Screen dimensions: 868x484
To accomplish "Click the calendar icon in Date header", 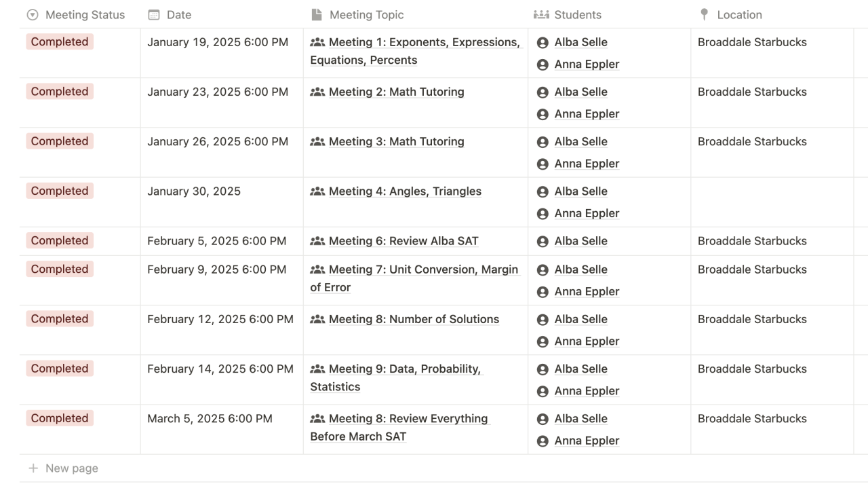I will pyautogui.click(x=154, y=15).
